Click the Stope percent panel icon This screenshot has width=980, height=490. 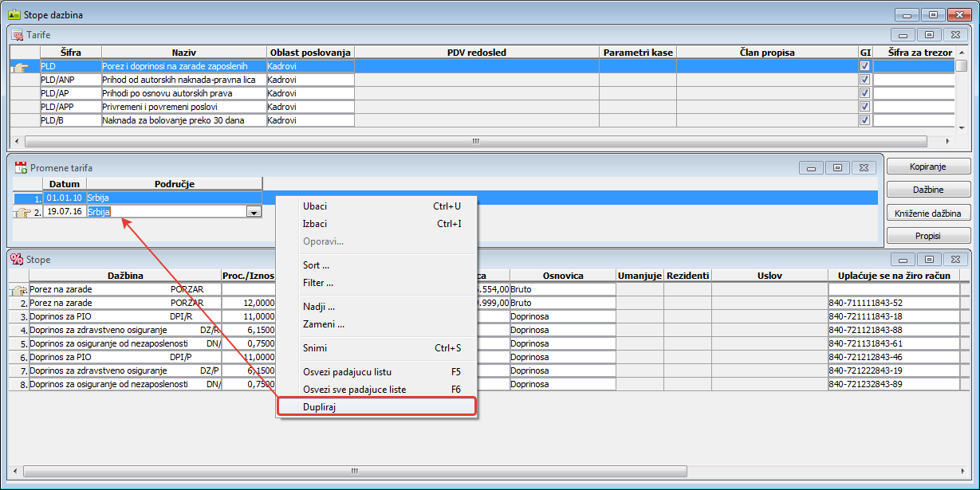(17, 259)
